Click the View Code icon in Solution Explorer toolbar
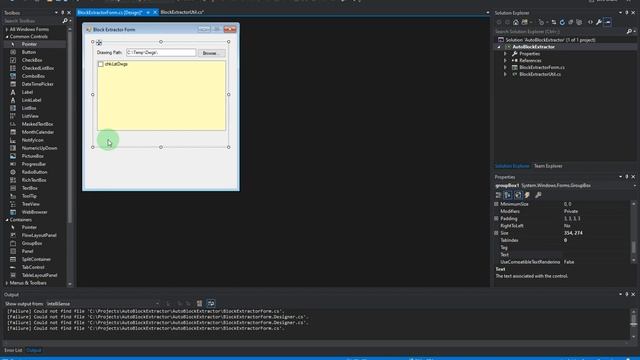 pyautogui.click(x=590, y=22)
